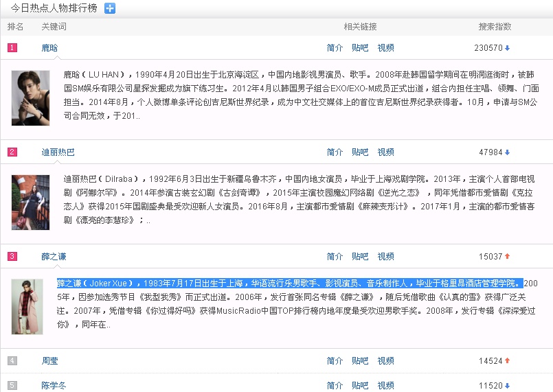Open 视频 link for 薛之谦
This screenshot has height=392, width=553.
tap(385, 257)
